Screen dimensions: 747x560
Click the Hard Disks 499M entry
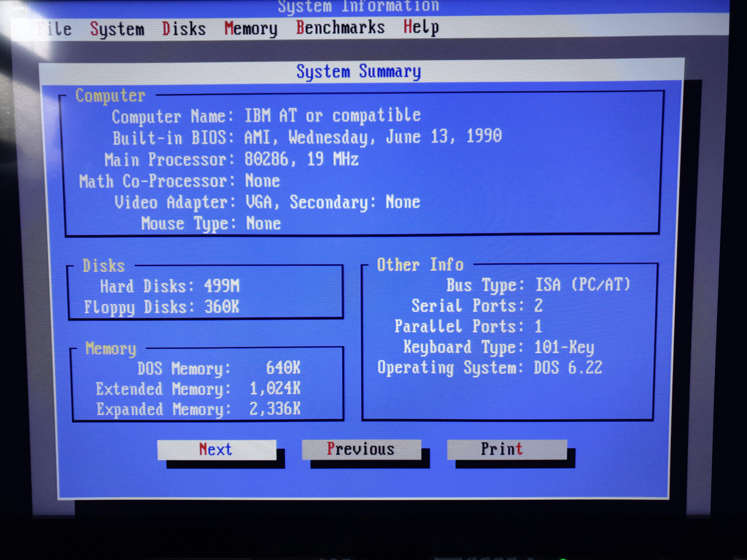[x=170, y=286]
